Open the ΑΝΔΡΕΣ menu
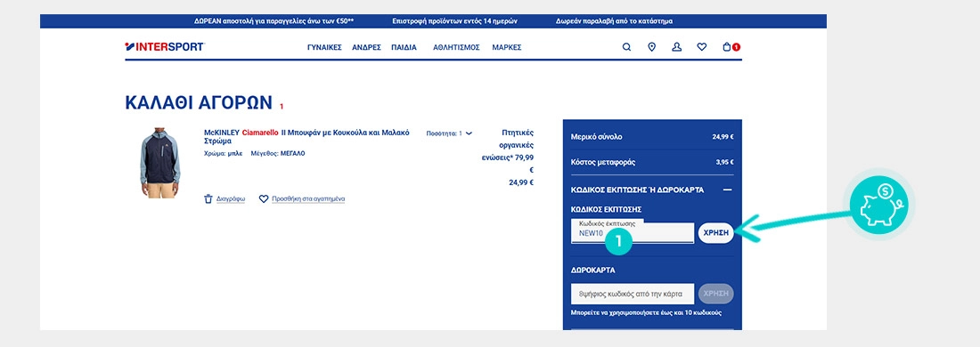The width and height of the screenshot is (980, 347). coord(366,47)
